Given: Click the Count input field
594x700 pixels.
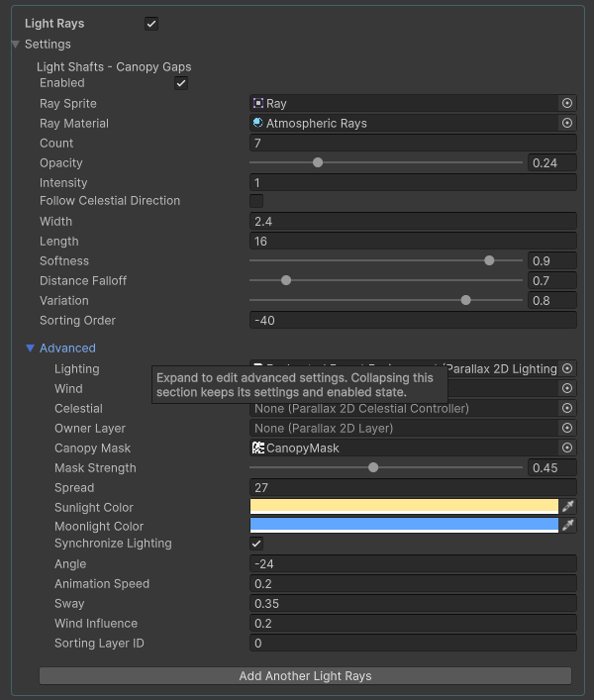Looking at the screenshot, I should coord(413,143).
